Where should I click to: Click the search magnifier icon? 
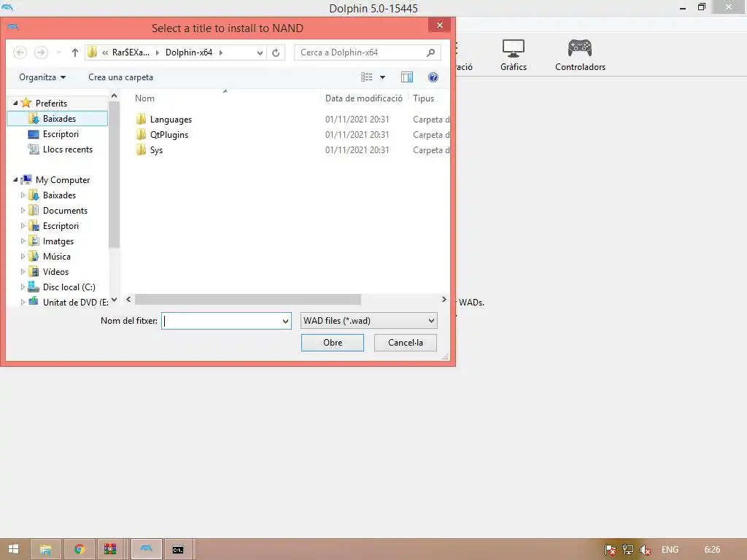(x=430, y=52)
